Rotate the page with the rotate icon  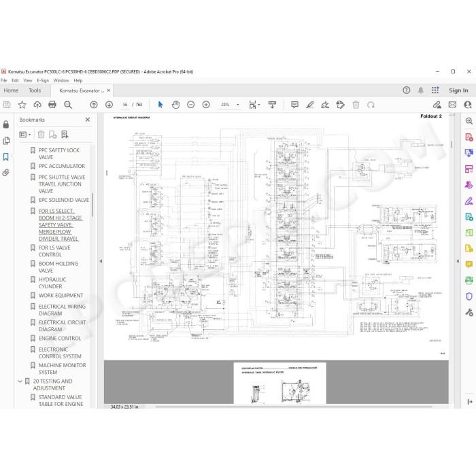(371, 105)
